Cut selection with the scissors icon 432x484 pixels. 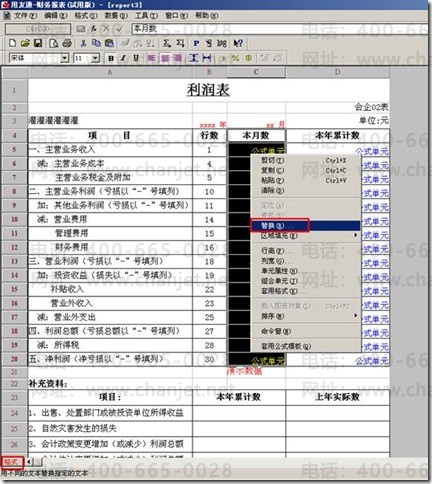tap(83, 43)
